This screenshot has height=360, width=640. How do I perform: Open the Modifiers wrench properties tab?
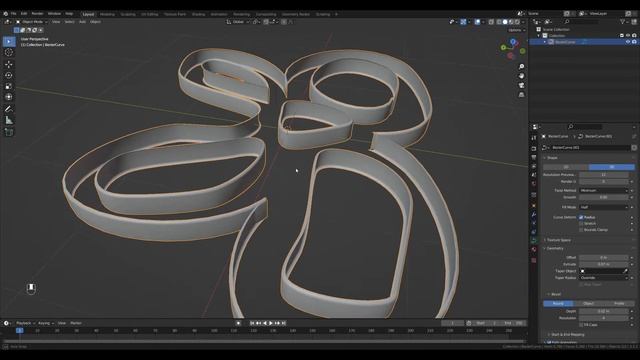point(534,214)
